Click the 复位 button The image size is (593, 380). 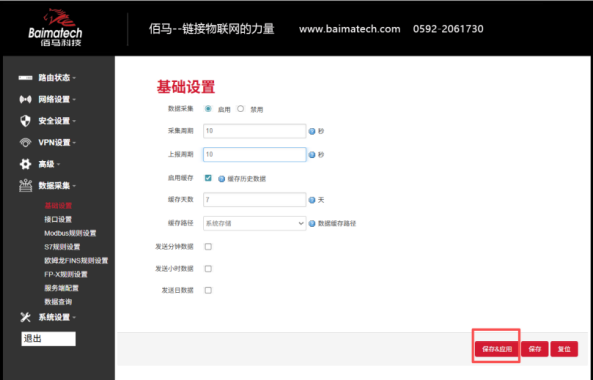pos(564,349)
